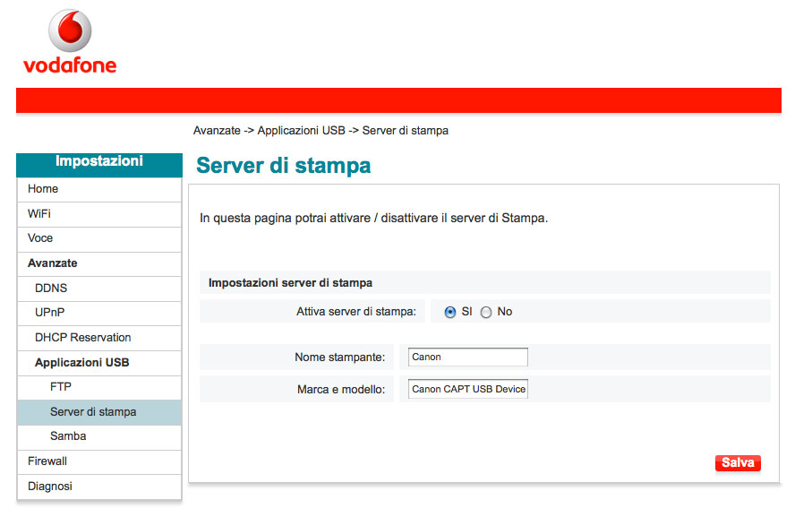Open the Home settings page
The image size is (812, 517).
[x=98, y=189]
